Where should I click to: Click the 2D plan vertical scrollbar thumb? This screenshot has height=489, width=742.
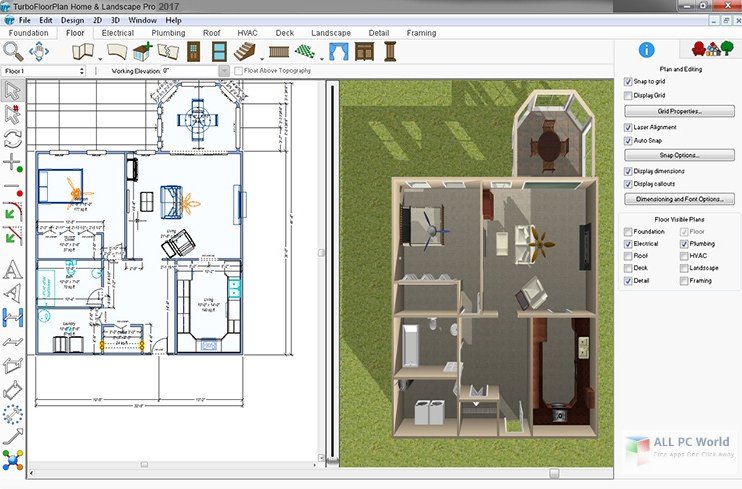pyautogui.click(x=321, y=253)
